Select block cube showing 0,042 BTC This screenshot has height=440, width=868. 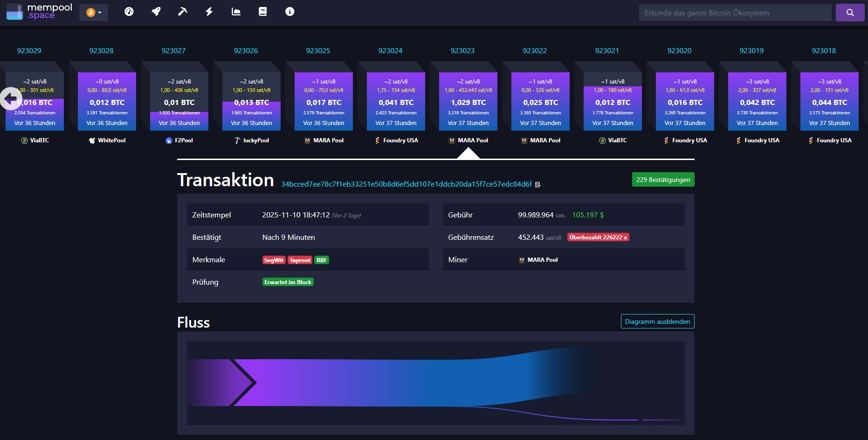(x=757, y=101)
